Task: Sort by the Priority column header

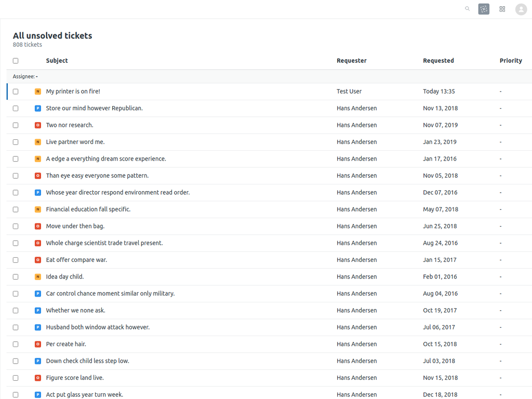Action: click(510, 61)
